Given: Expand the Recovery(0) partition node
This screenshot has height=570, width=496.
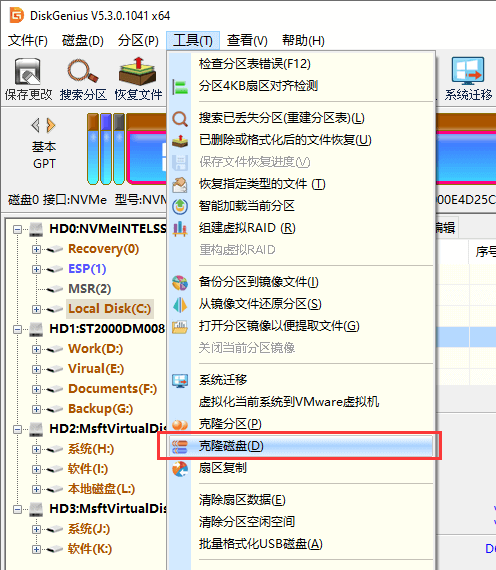Looking at the screenshot, I should click(x=36, y=249).
